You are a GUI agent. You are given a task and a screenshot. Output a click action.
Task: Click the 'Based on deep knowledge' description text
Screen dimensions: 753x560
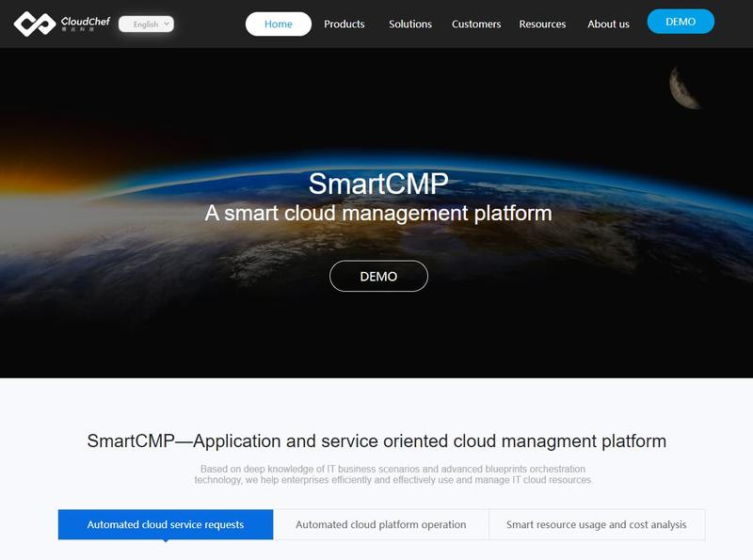(393, 474)
